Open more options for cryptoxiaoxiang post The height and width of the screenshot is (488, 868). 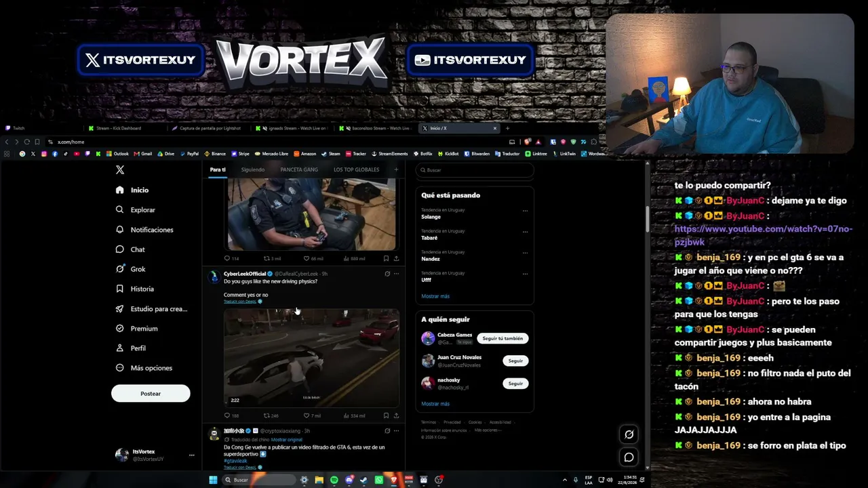397,431
